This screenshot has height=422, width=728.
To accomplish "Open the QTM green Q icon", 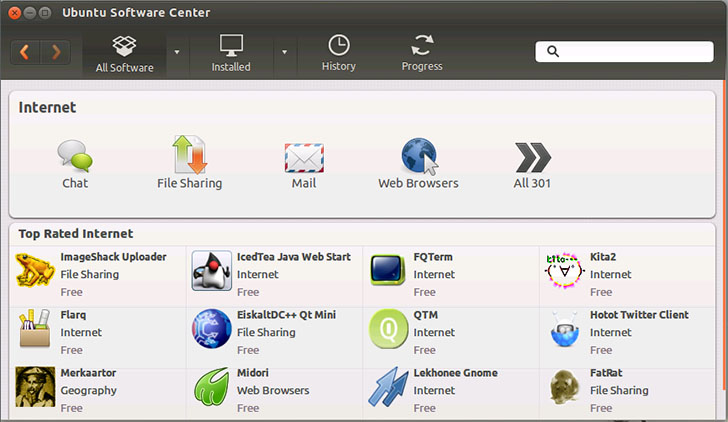I will coord(388,329).
